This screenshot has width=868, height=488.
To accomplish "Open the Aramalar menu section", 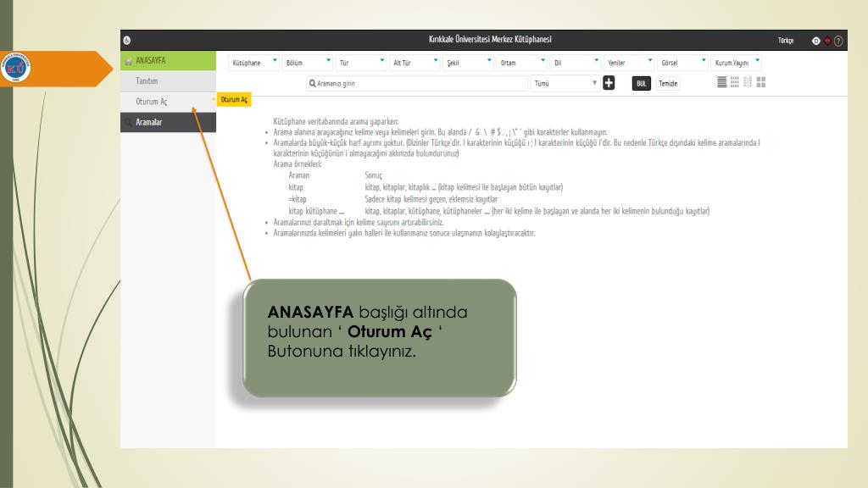I will coord(169,122).
